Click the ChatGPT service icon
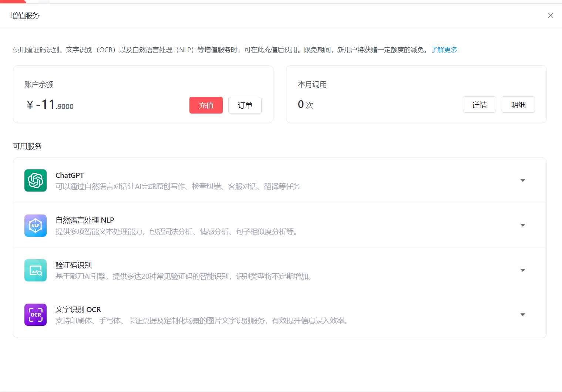562x392 pixels. pyautogui.click(x=36, y=180)
